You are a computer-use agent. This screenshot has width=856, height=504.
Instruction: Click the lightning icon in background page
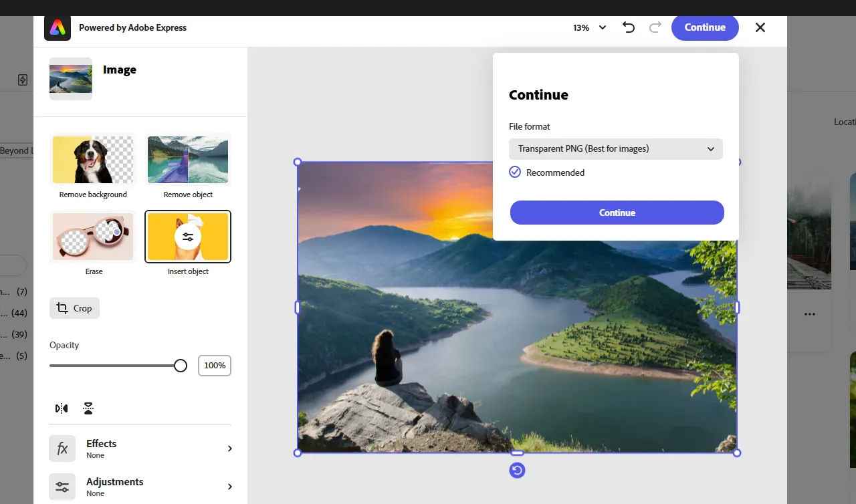[x=23, y=80]
